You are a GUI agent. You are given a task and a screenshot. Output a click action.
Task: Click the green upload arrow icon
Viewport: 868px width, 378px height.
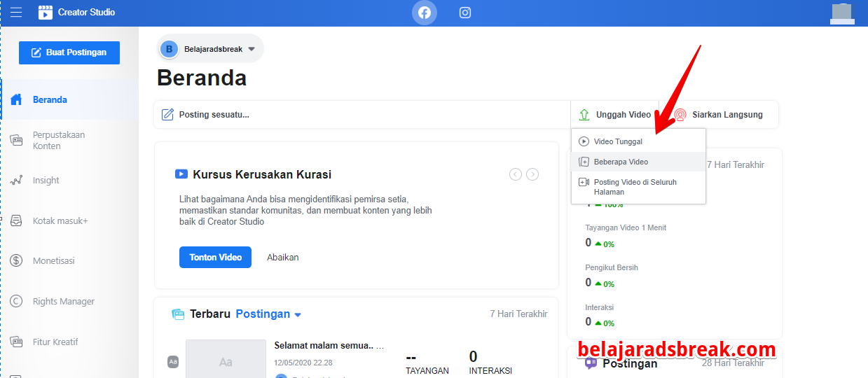[x=584, y=114]
